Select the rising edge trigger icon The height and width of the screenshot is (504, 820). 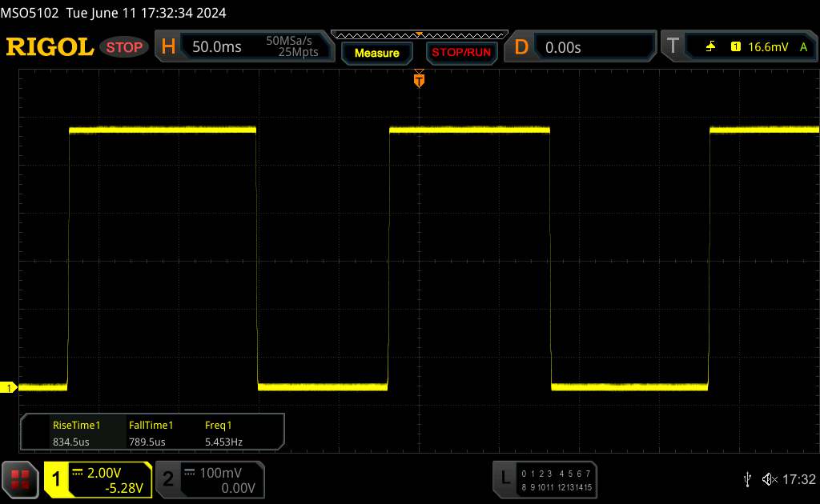pyautogui.click(x=710, y=47)
